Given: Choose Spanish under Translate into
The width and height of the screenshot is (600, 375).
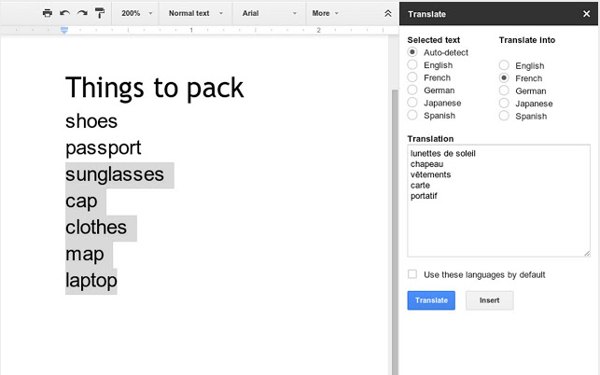Looking at the screenshot, I should click(504, 116).
